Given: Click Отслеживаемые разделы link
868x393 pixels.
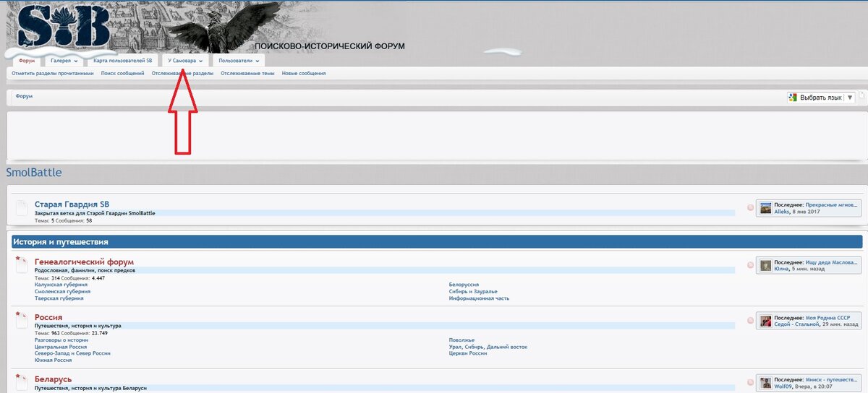Looking at the screenshot, I should click(x=182, y=73).
